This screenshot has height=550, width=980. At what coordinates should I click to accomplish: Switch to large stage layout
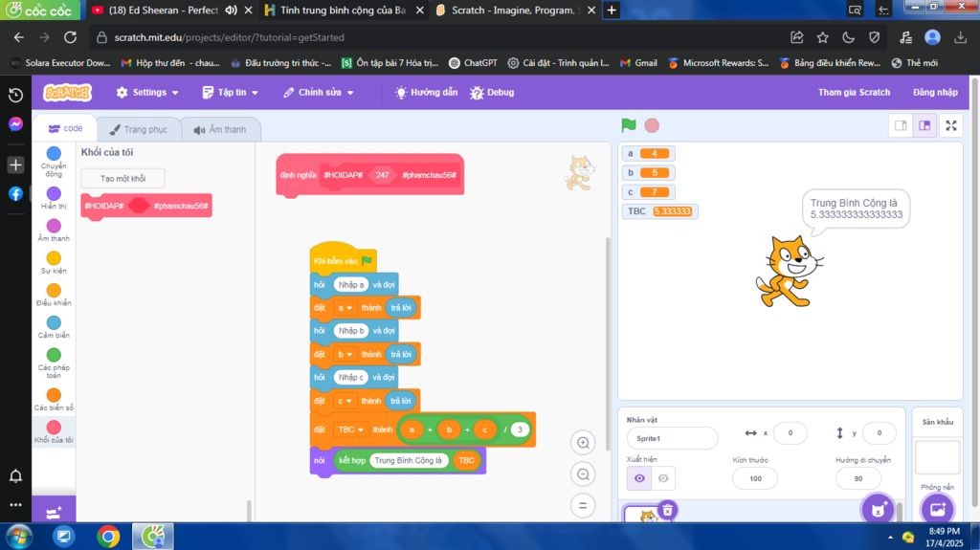pos(924,125)
